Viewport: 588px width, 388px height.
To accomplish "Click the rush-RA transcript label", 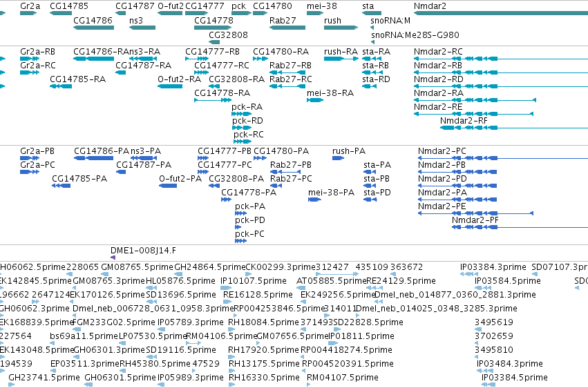I will point(341,51).
